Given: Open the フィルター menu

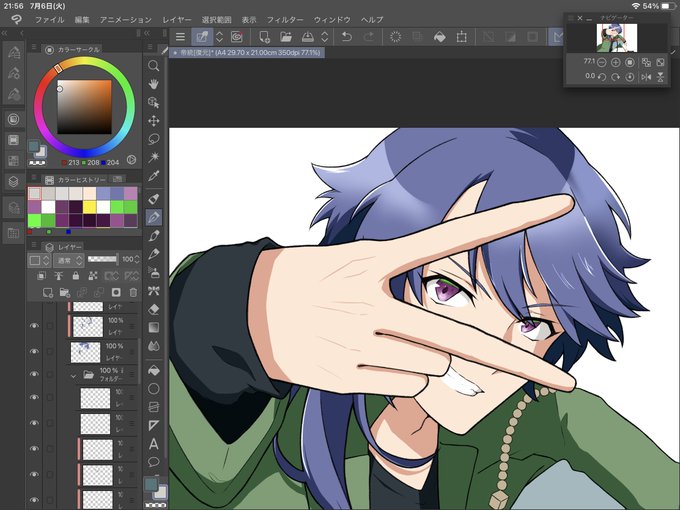Looking at the screenshot, I should click(x=285, y=20).
